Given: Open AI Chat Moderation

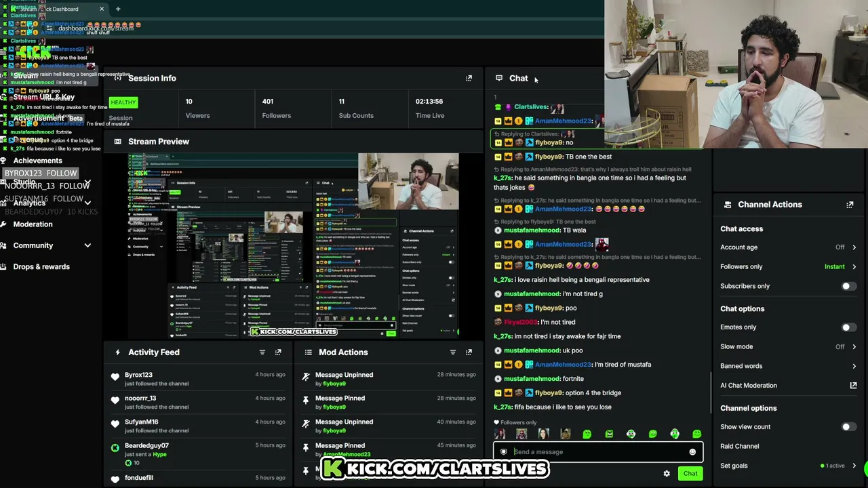Looking at the screenshot, I should point(749,386).
